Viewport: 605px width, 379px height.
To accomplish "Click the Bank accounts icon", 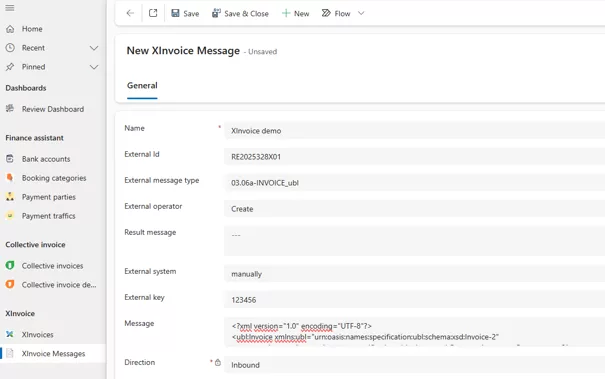I will [x=10, y=159].
